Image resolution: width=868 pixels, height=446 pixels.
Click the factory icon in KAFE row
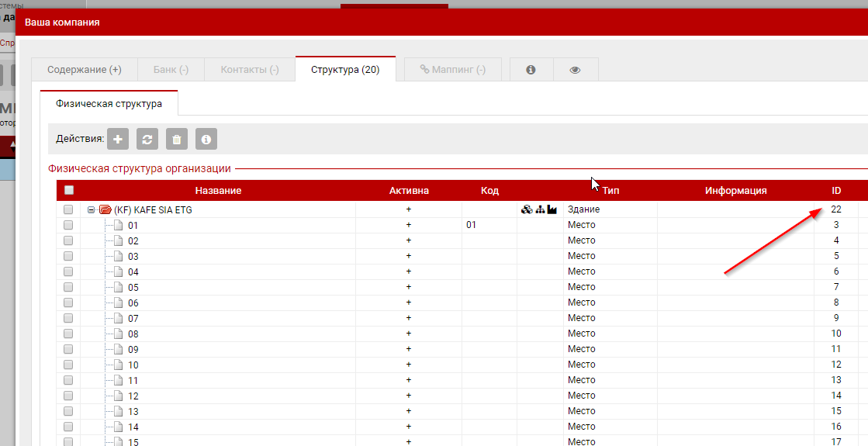552,209
